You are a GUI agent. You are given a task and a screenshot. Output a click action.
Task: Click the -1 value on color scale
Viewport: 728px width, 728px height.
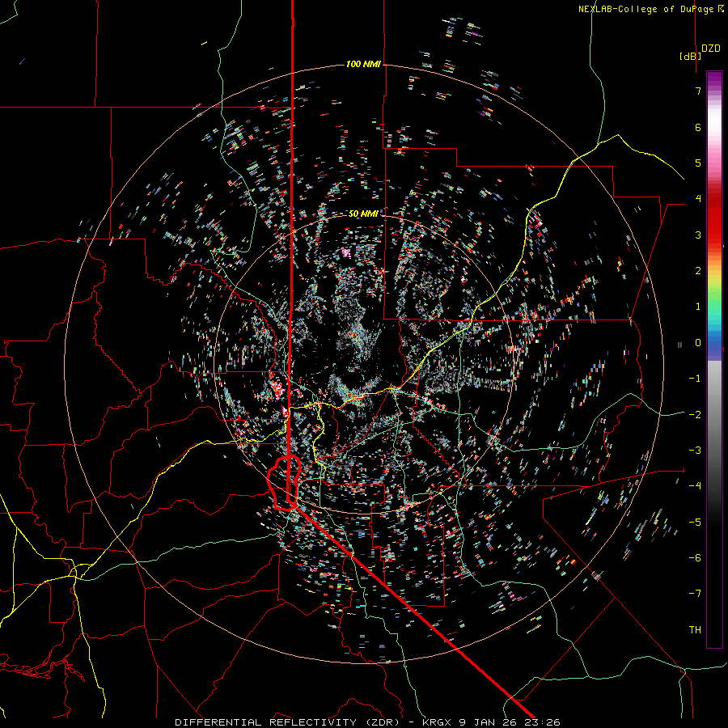(695, 379)
